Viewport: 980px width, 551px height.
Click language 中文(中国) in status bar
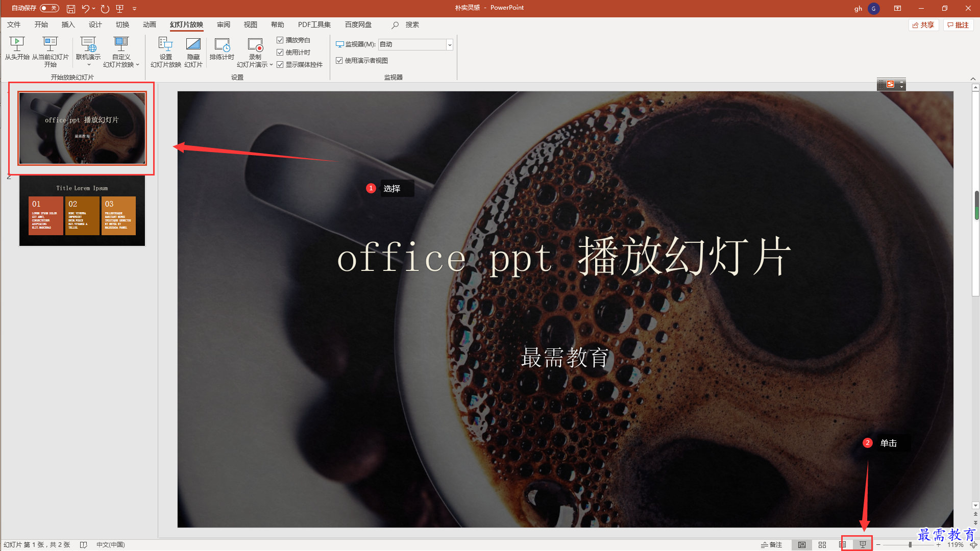click(x=111, y=545)
